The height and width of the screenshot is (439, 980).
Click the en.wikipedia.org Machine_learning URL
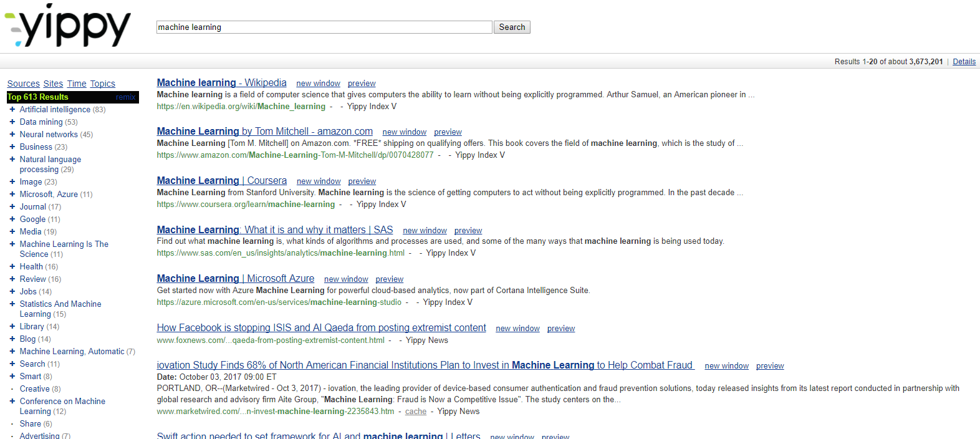click(x=241, y=107)
